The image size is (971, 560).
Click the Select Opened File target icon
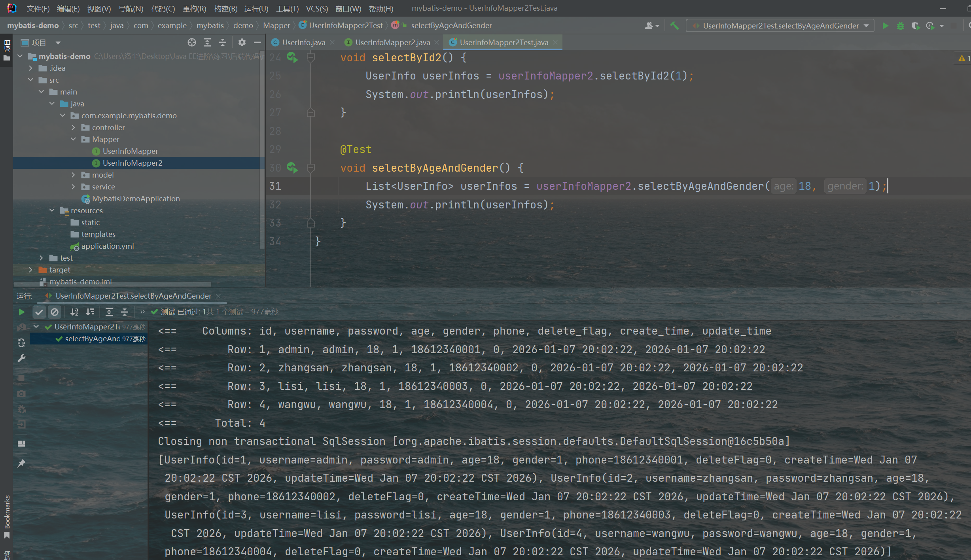coord(192,42)
